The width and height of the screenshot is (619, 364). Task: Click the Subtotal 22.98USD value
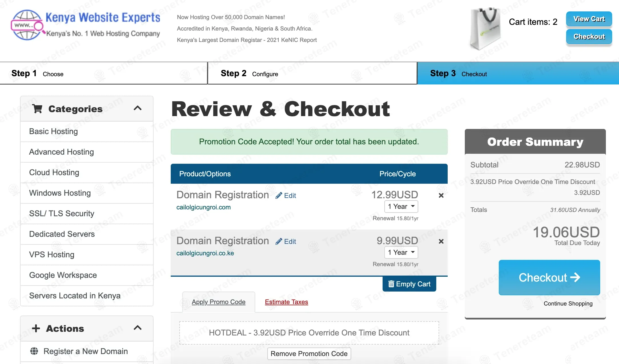coord(582,165)
